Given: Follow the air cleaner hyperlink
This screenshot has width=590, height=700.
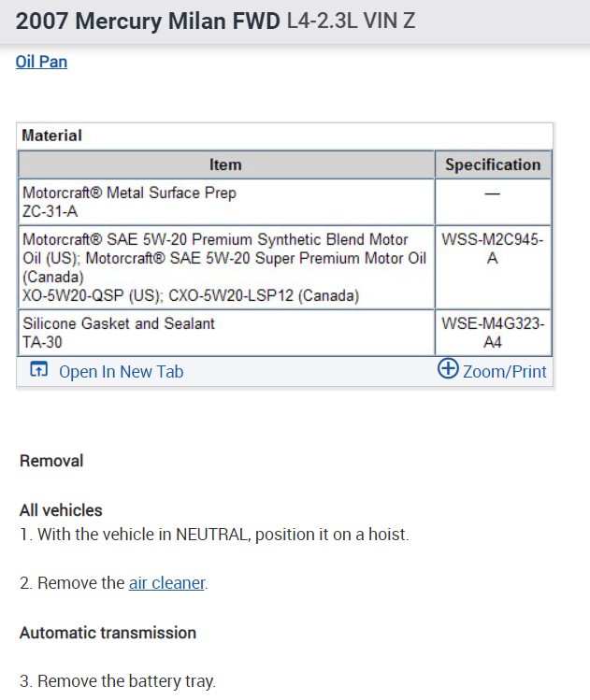Looking at the screenshot, I should pos(166,583).
